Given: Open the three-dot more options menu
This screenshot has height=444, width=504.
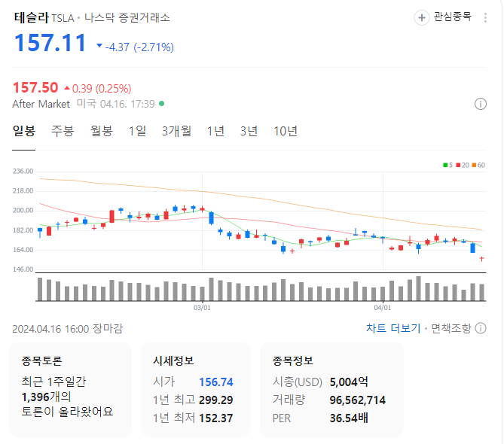Looking at the screenshot, I should (x=485, y=17).
